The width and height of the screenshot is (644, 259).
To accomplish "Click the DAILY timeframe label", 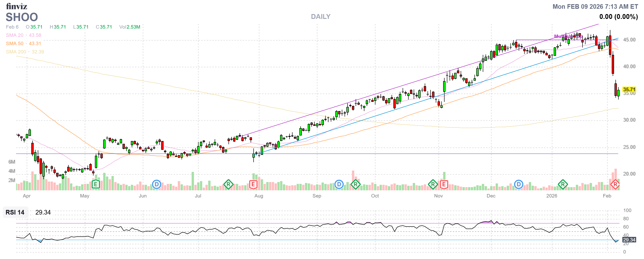I will 320,17.
